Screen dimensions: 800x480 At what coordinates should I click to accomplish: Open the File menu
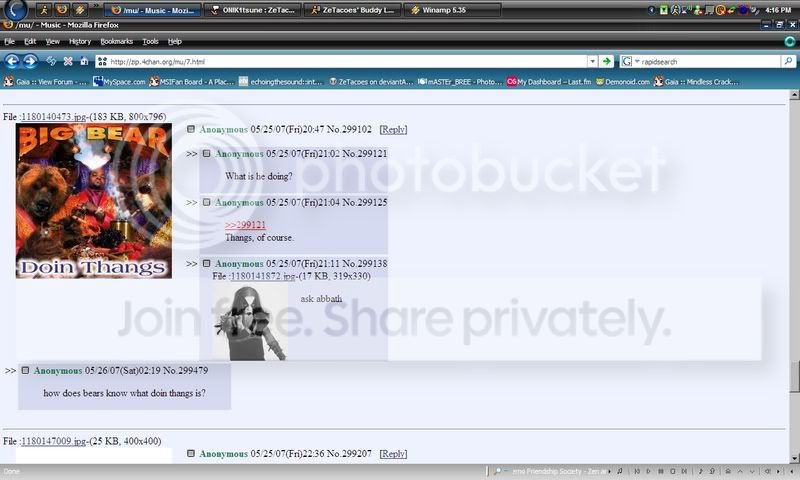(x=10, y=41)
